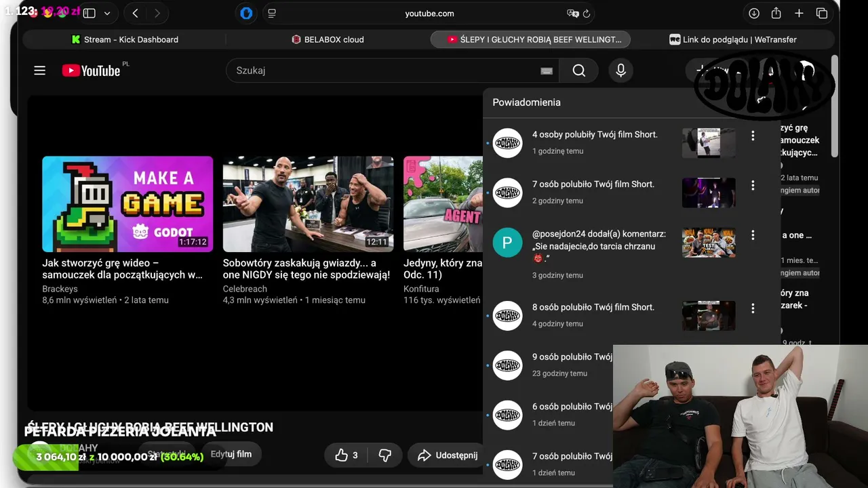Open options for the @posejdon24 comment notification

coord(753,235)
